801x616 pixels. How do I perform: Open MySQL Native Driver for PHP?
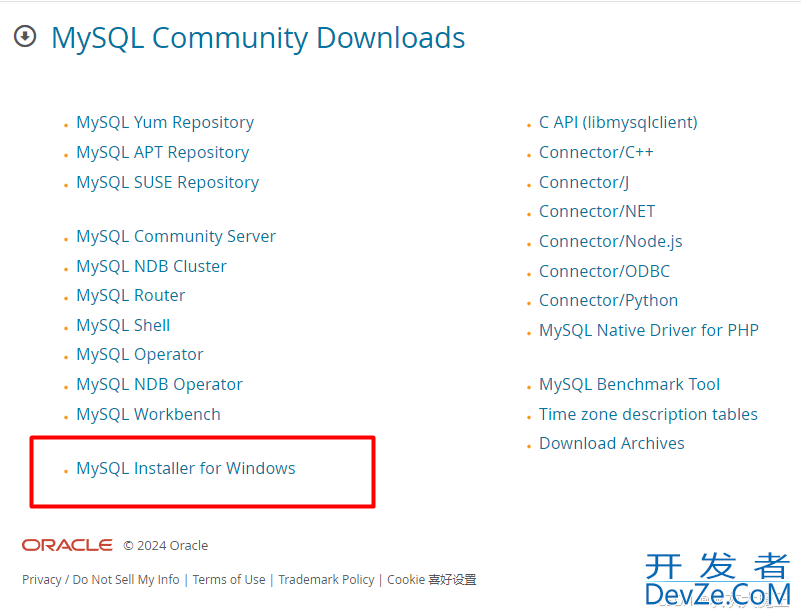tap(649, 330)
